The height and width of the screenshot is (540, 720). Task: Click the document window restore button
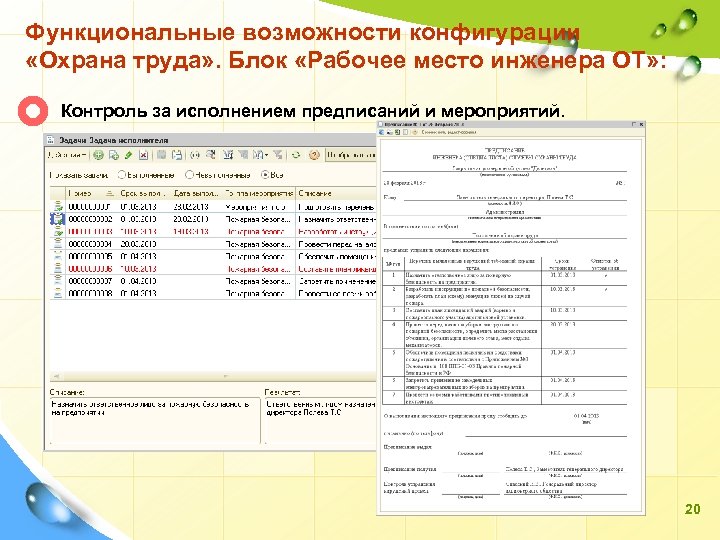click(634, 124)
